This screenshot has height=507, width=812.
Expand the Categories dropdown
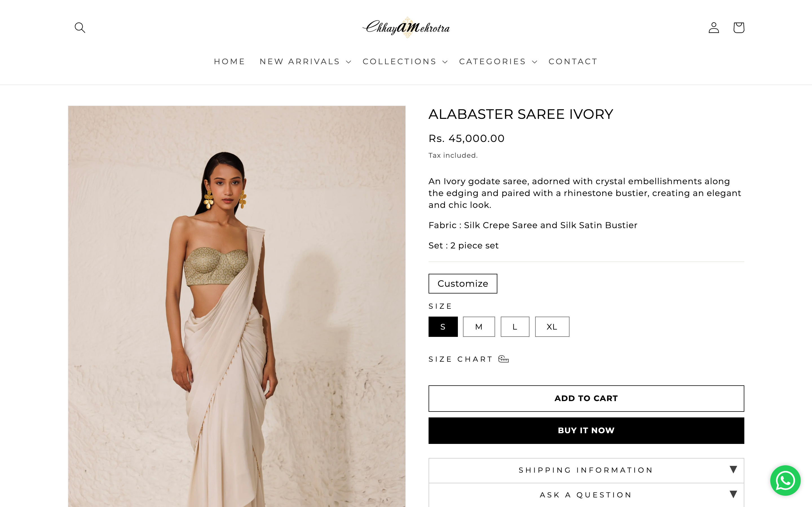(x=498, y=62)
